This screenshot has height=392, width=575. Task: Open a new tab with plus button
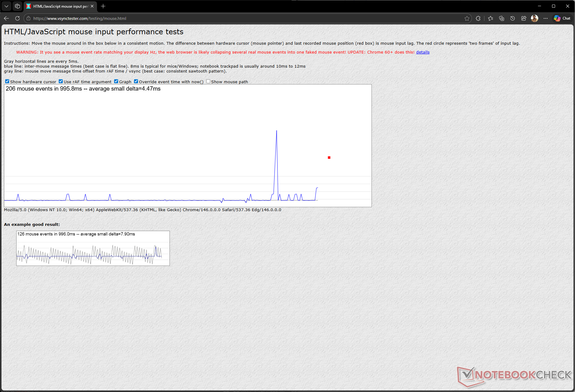[103, 6]
